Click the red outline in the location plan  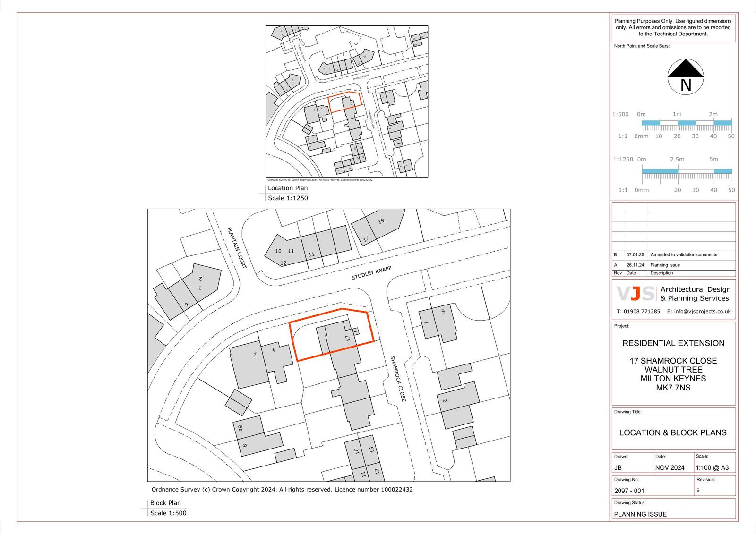345,102
